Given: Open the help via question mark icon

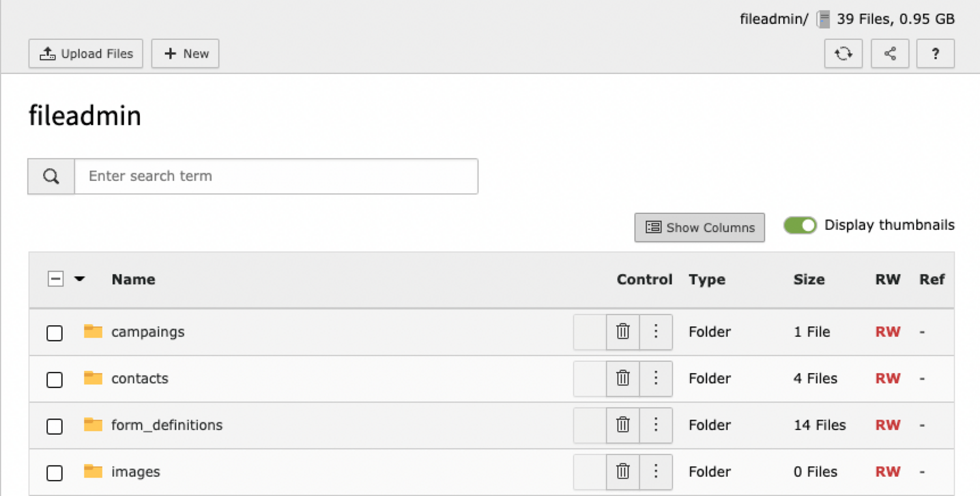Looking at the screenshot, I should [x=935, y=53].
